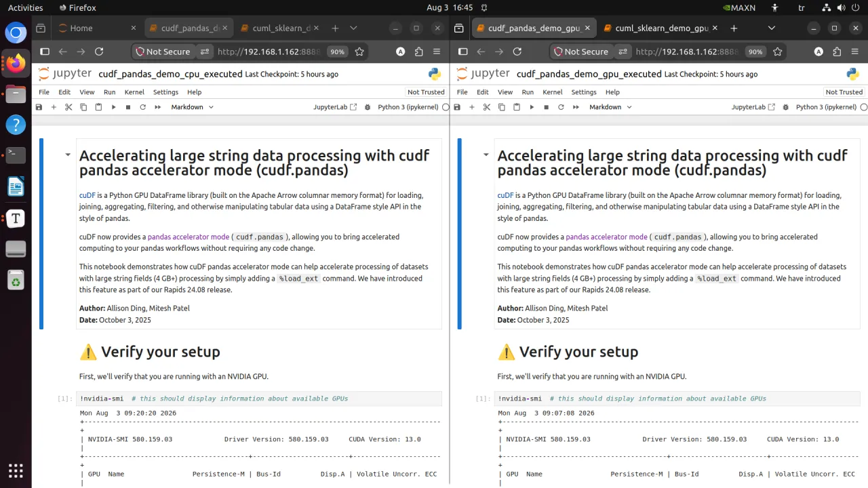This screenshot has width=868, height=488.
Task: Restart kernel and run all cells, right notebook
Action: [576, 107]
